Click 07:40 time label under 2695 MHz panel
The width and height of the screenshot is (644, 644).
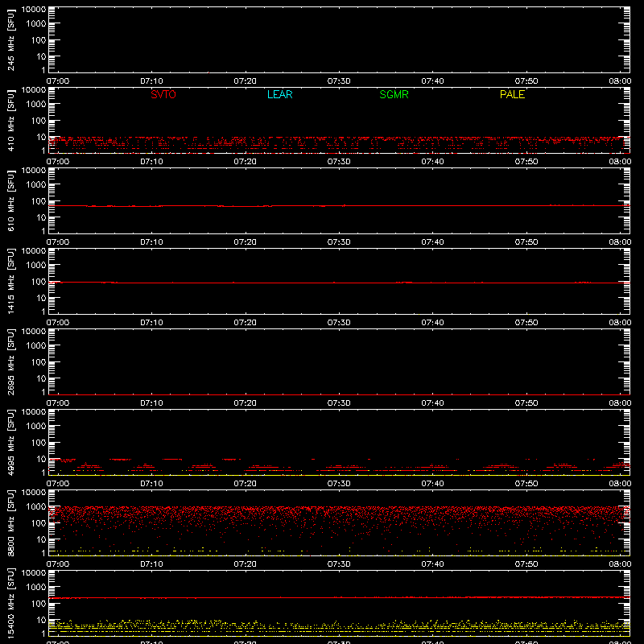[x=432, y=403]
